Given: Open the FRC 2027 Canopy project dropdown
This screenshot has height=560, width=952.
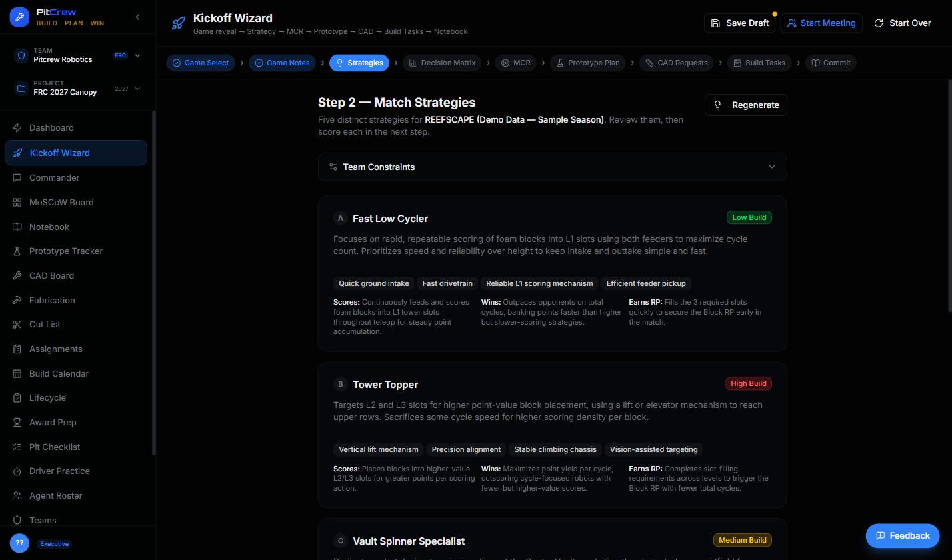Looking at the screenshot, I should 78,89.
